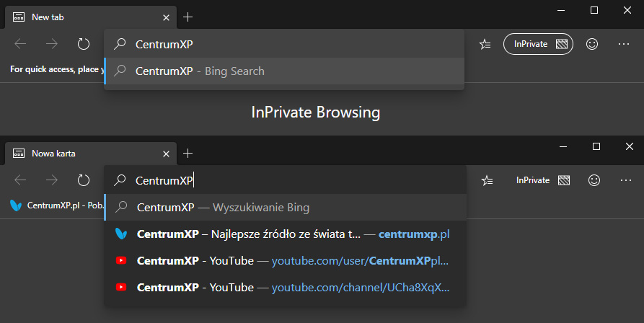644x323 pixels.
Task: Refresh the page in New tab window
Action: [84, 44]
